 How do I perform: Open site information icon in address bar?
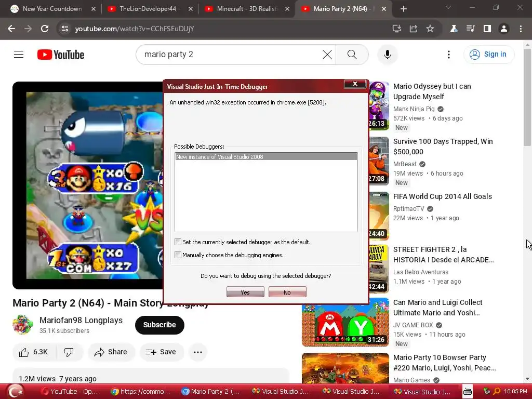[x=65, y=29]
